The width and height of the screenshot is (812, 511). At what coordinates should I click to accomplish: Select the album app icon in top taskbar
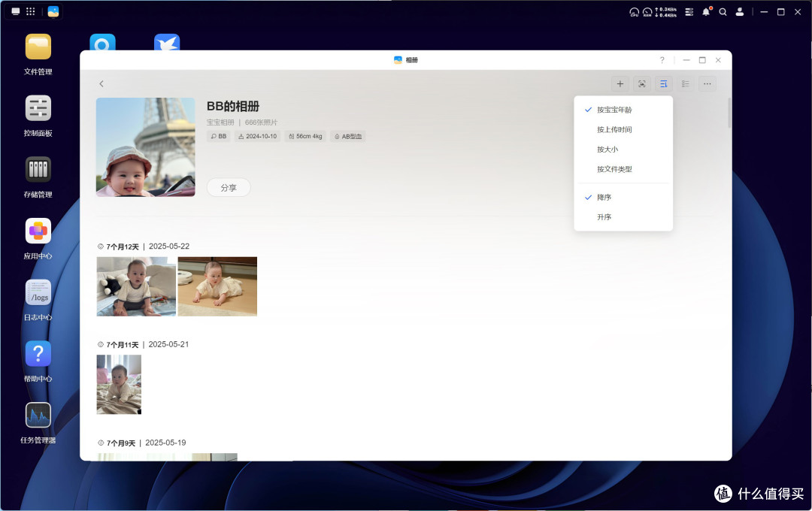coord(53,11)
